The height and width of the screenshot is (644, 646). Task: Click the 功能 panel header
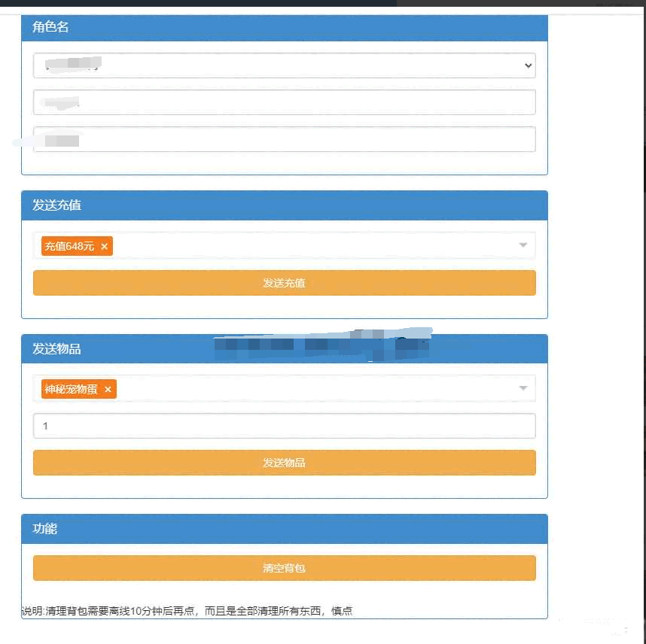(45, 529)
